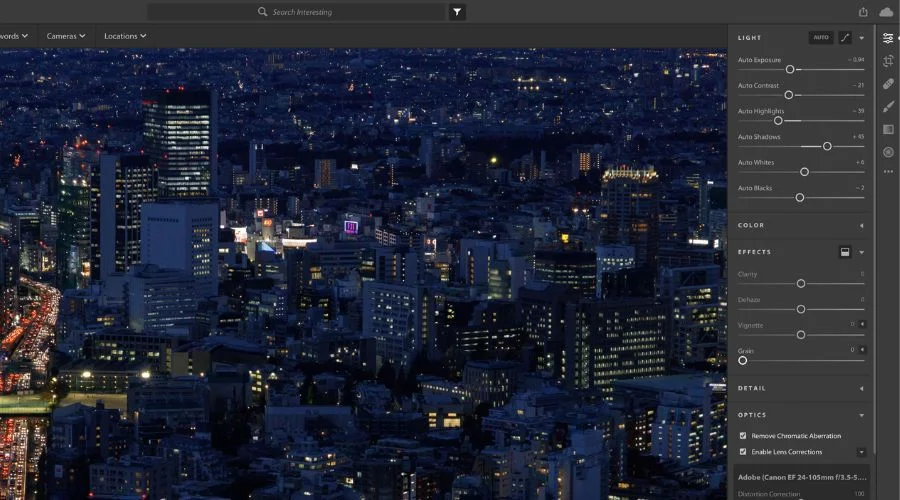Uncheck Enable Lens Corrections
Viewport: 900px width, 500px height.
pos(743,452)
